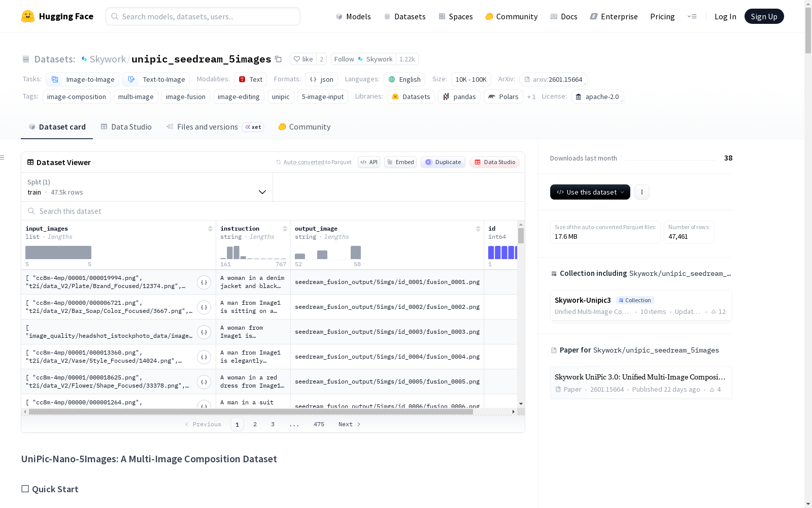
Task: Open the pandas library tag
Action: pos(459,97)
